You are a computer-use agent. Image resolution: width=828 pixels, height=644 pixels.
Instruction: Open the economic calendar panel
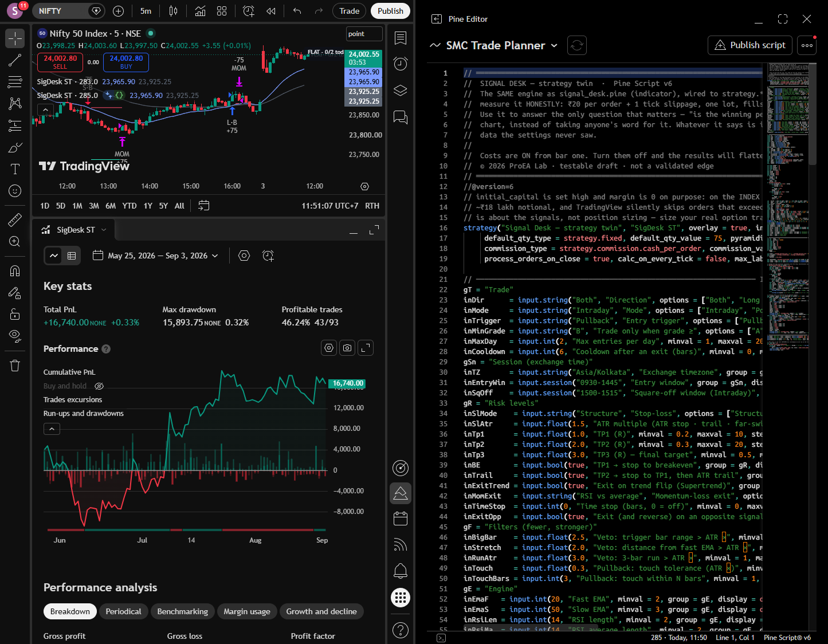pos(401,519)
